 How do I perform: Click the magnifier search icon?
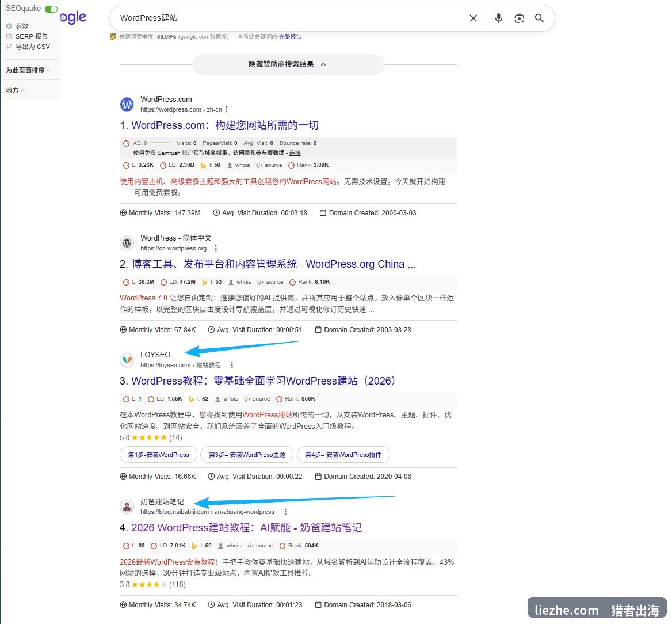point(539,18)
